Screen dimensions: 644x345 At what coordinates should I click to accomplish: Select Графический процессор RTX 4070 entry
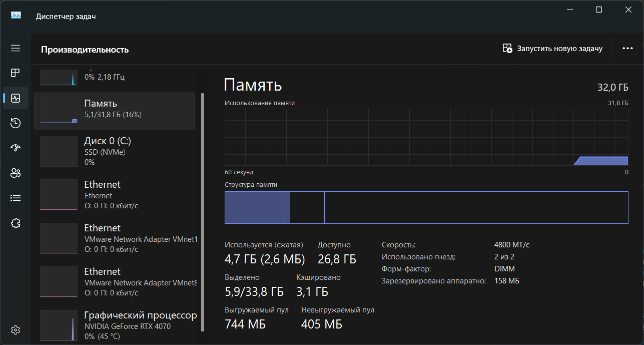pyautogui.click(x=115, y=325)
